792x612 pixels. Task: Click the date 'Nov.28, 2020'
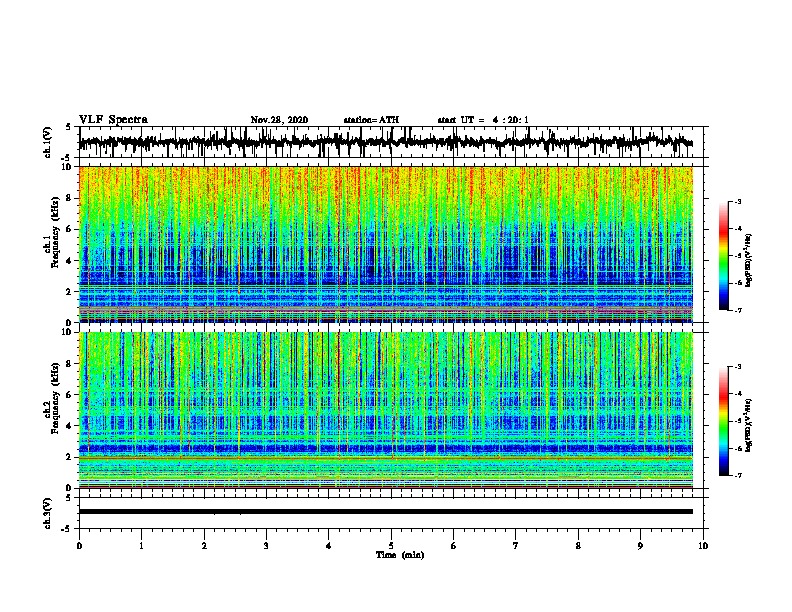click(279, 120)
